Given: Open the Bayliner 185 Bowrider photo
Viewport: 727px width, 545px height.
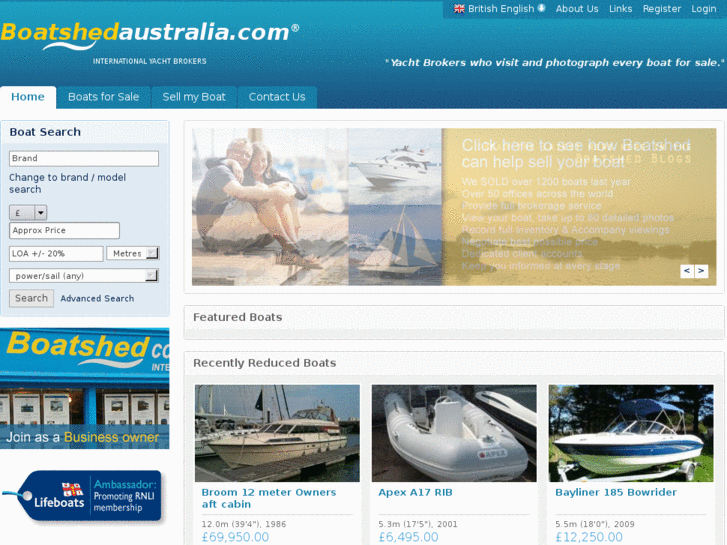Looking at the screenshot, I should point(631,433).
